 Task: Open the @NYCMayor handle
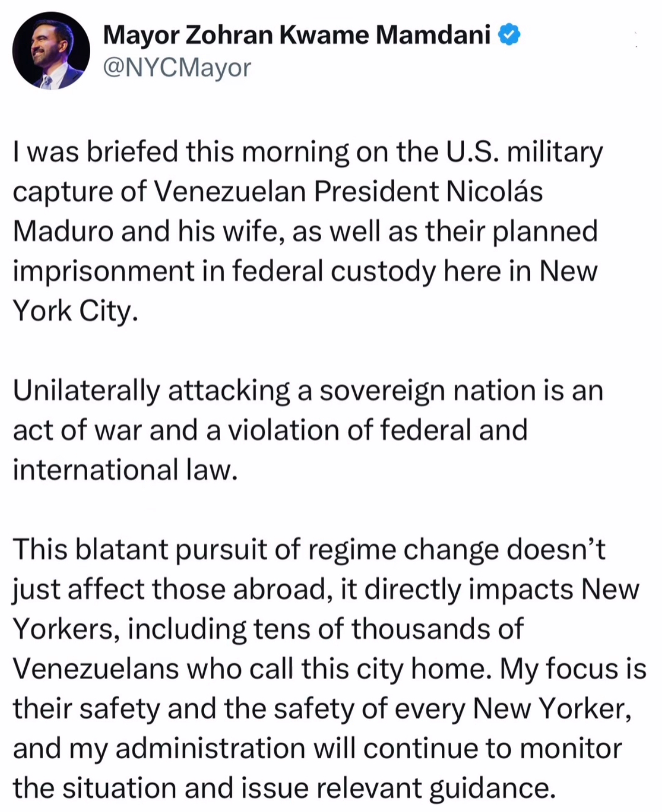[177, 67]
